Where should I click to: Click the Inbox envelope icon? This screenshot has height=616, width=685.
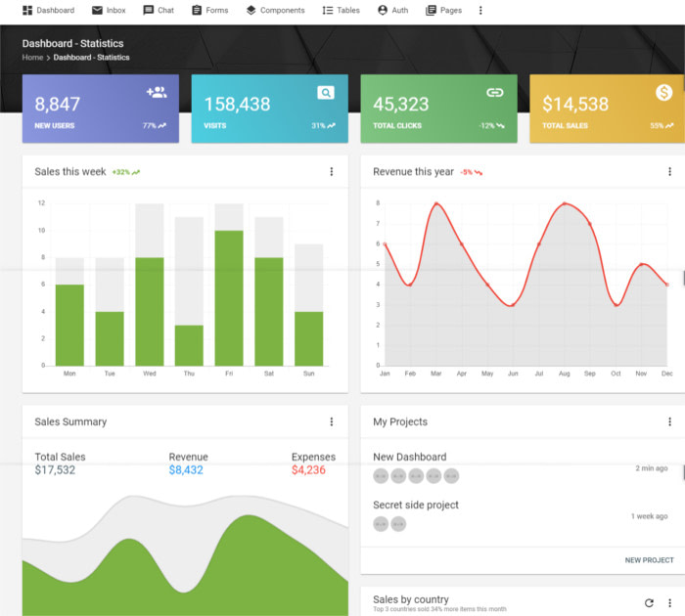pos(97,10)
